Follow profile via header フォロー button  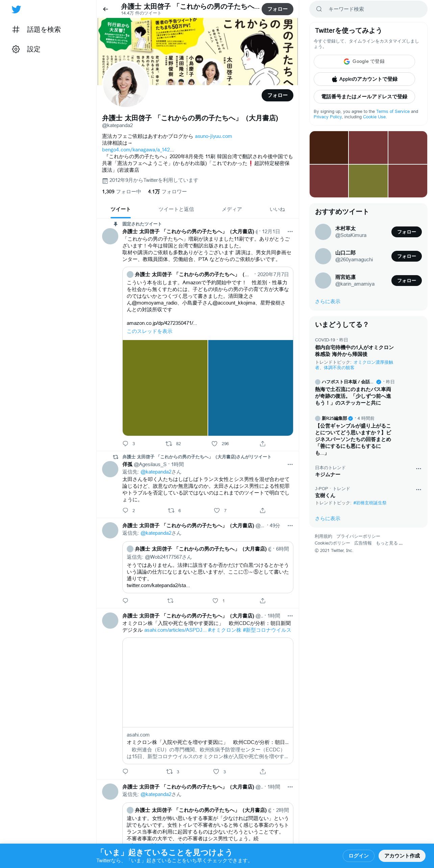point(278,9)
